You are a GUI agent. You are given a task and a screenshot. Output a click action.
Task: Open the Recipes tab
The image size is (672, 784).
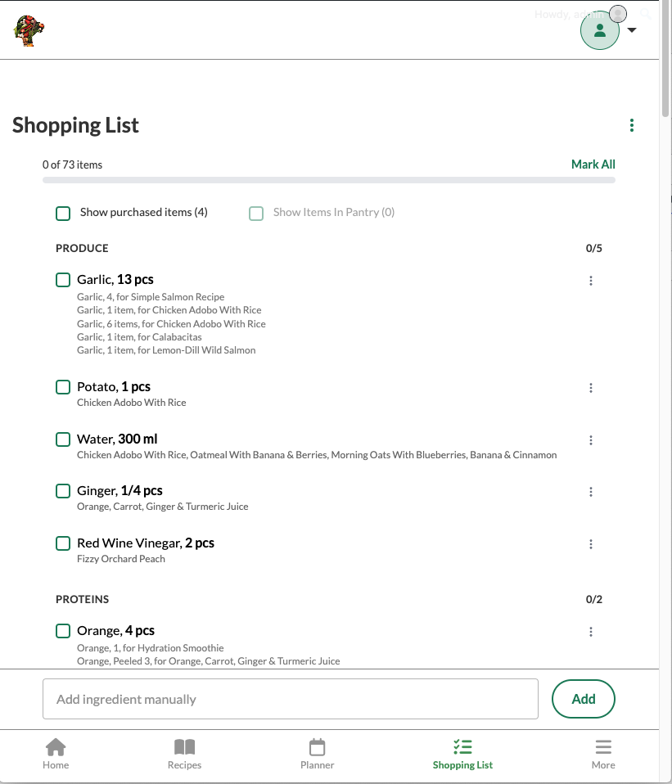pos(184,755)
